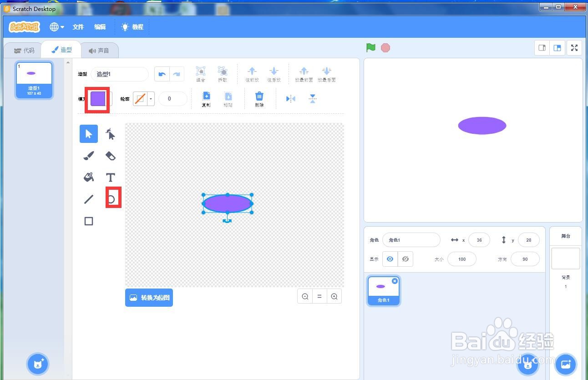Viewport: 588px width, 380px height.
Task: Ungroup the selected shapes
Action: click(x=223, y=74)
